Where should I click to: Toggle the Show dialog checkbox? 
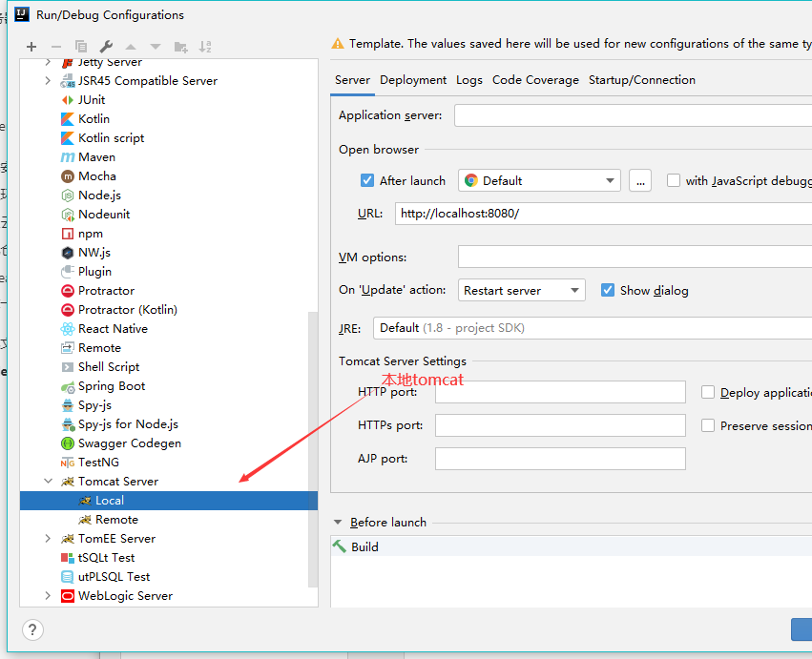point(608,290)
